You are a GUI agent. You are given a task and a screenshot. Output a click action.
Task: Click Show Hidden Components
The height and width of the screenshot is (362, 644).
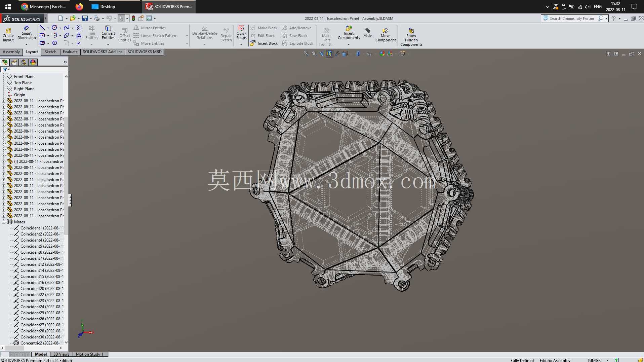(x=411, y=37)
